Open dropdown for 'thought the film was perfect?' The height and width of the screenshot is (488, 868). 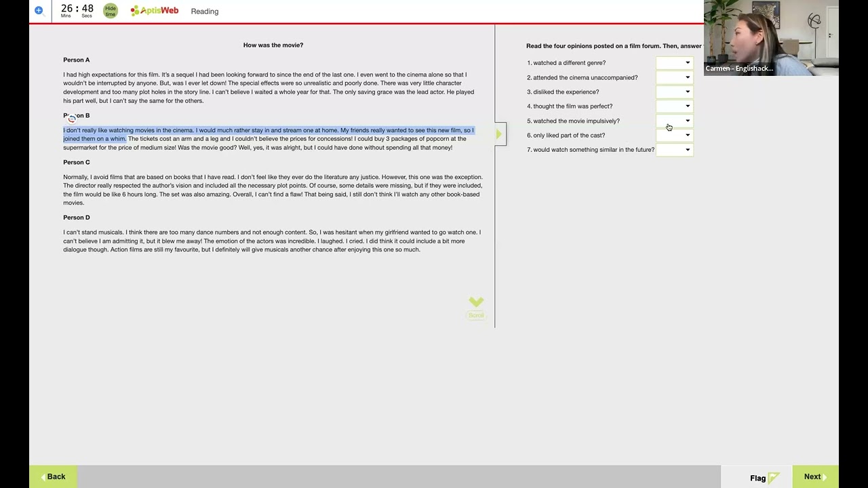675,106
